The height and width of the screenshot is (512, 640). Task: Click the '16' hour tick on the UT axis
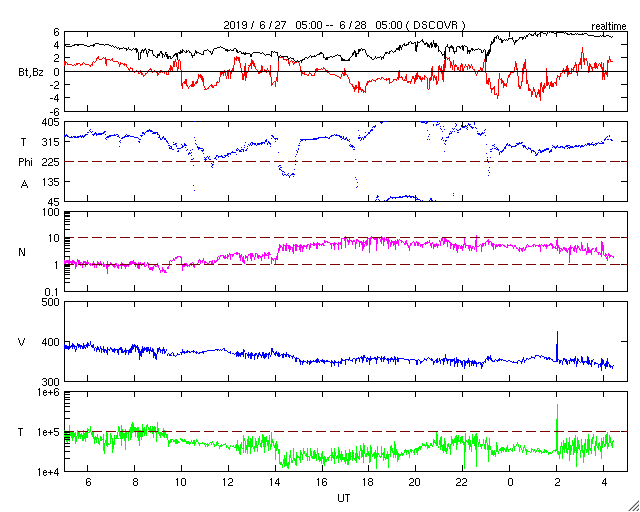tap(322, 482)
